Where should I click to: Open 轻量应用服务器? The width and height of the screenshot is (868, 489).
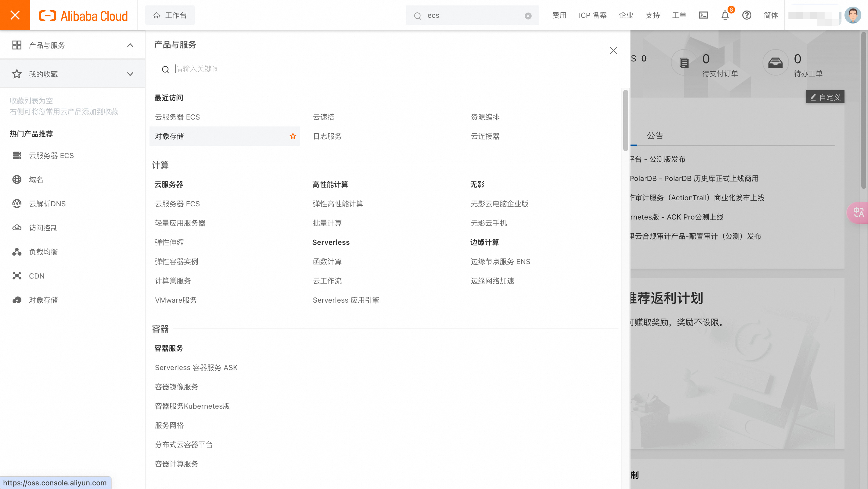coord(180,223)
